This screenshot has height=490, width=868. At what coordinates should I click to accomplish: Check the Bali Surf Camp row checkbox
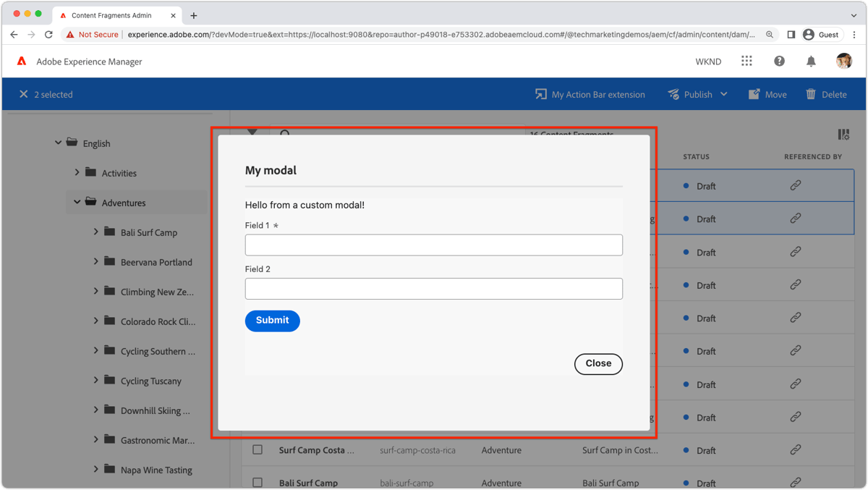258,482
